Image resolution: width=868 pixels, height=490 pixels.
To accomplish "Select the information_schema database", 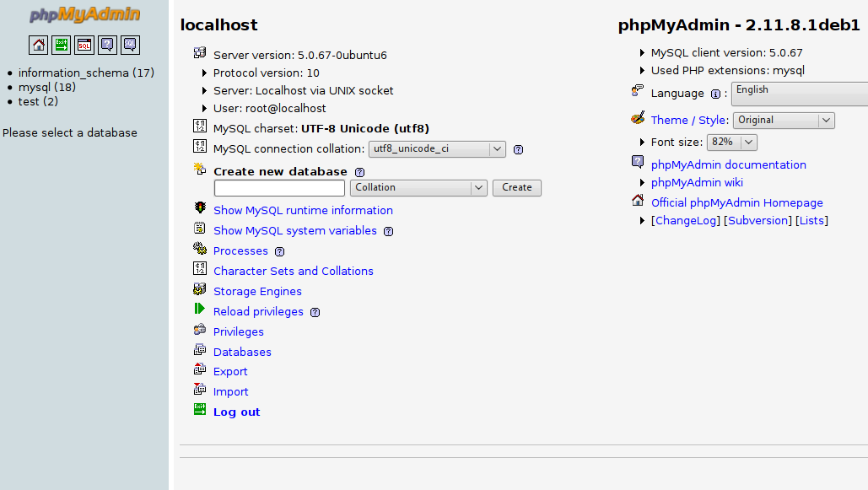I will [73, 73].
